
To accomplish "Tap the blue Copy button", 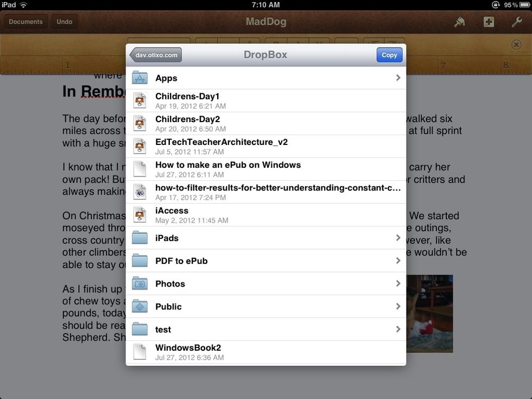I will [390, 55].
